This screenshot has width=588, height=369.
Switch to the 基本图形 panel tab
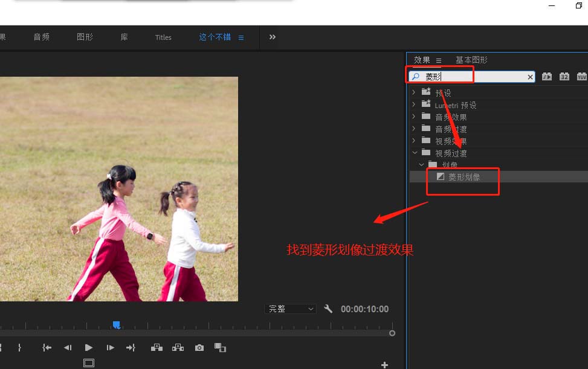[x=471, y=60]
